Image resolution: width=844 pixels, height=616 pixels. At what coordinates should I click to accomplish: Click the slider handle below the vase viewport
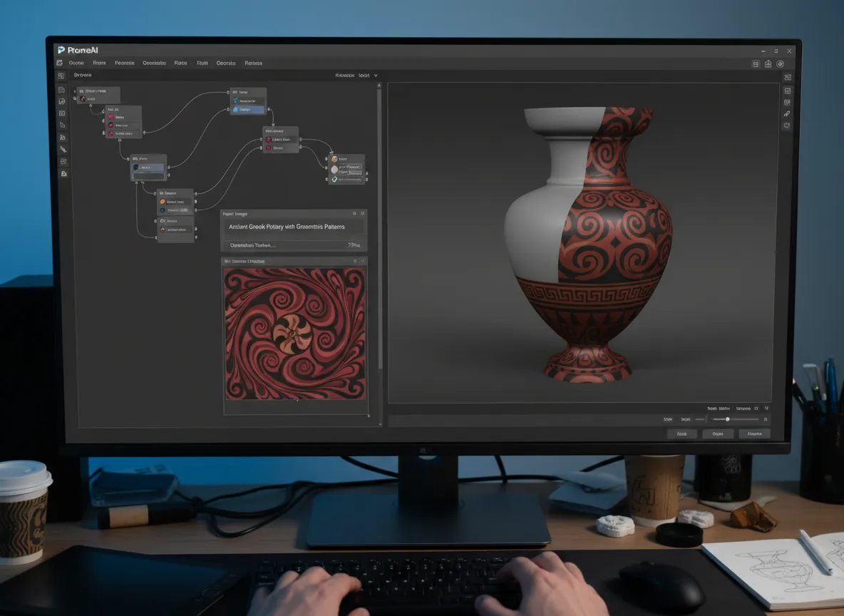click(727, 419)
